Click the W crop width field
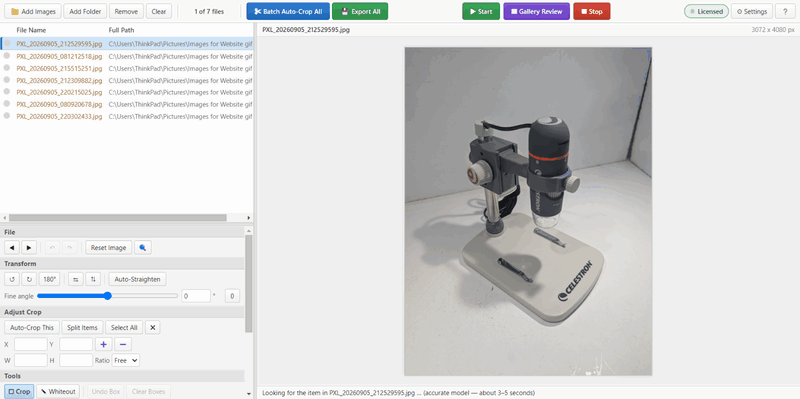The height and width of the screenshot is (399, 800). coord(31,360)
